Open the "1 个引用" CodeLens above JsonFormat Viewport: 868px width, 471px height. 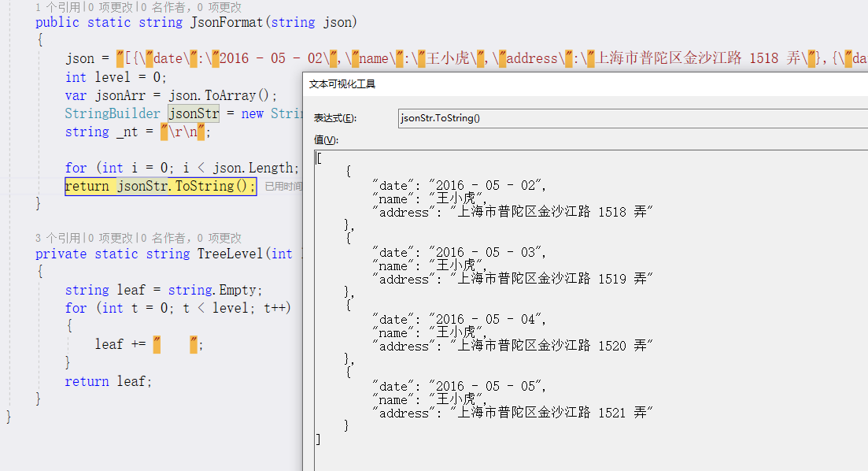point(57,7)
